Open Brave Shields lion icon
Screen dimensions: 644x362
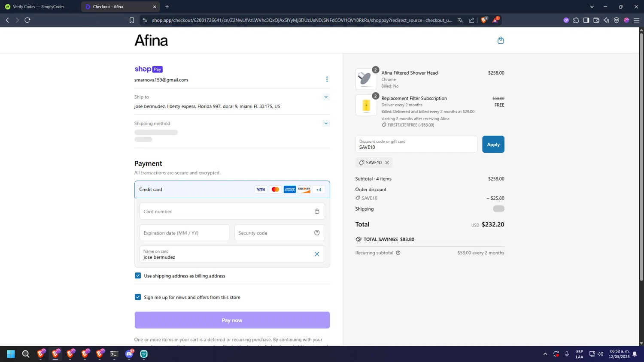[x=484, y=20]
